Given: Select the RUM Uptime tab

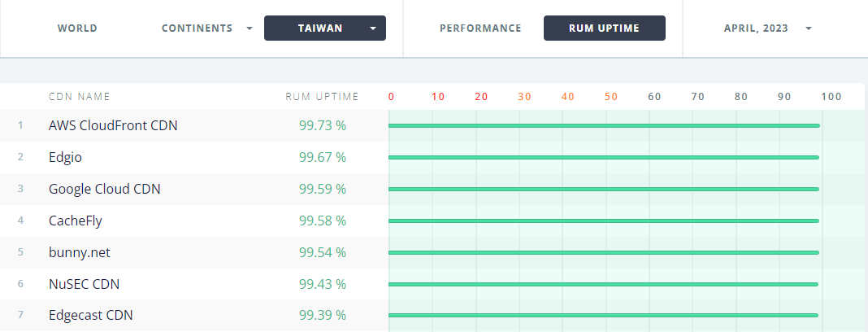Looking at the screenshot, I should coord(605,28).
